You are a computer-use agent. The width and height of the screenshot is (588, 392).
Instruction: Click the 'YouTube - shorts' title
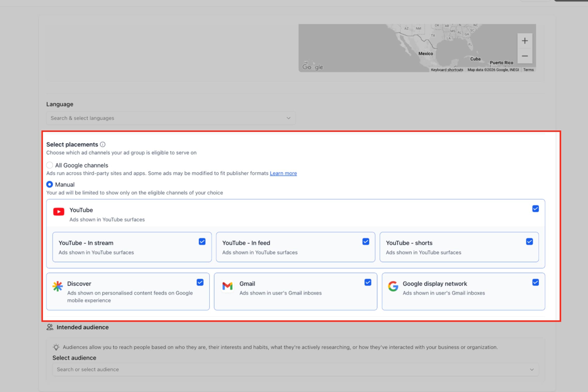(409, 243)
